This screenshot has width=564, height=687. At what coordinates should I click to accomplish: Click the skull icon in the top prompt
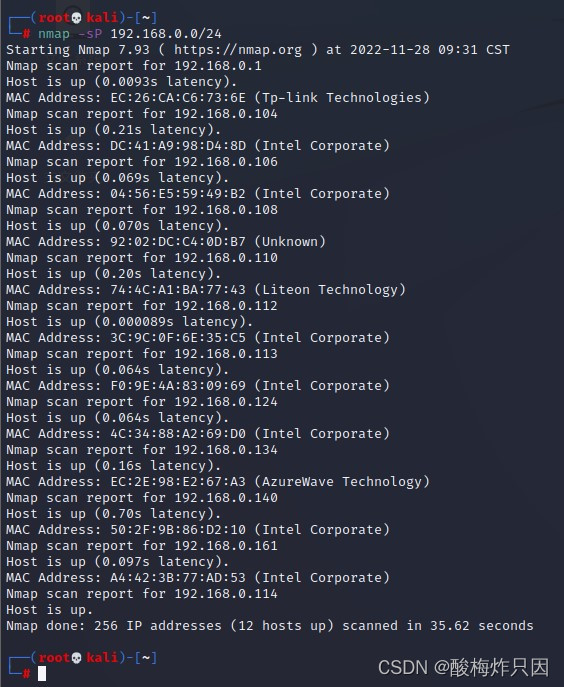coord(76,18)
